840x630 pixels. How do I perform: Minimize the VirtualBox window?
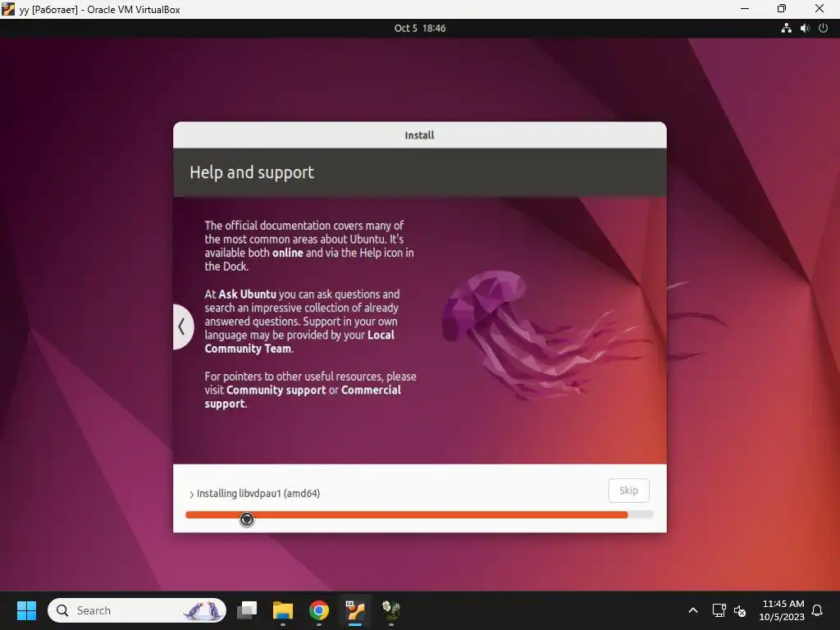(745, 9)
